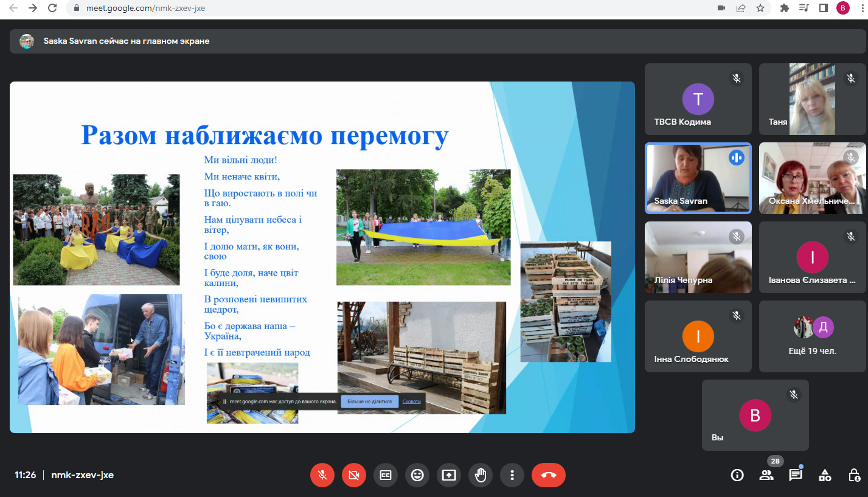
Task: Open the three-dot more options menu
Action: pos(512,475)
